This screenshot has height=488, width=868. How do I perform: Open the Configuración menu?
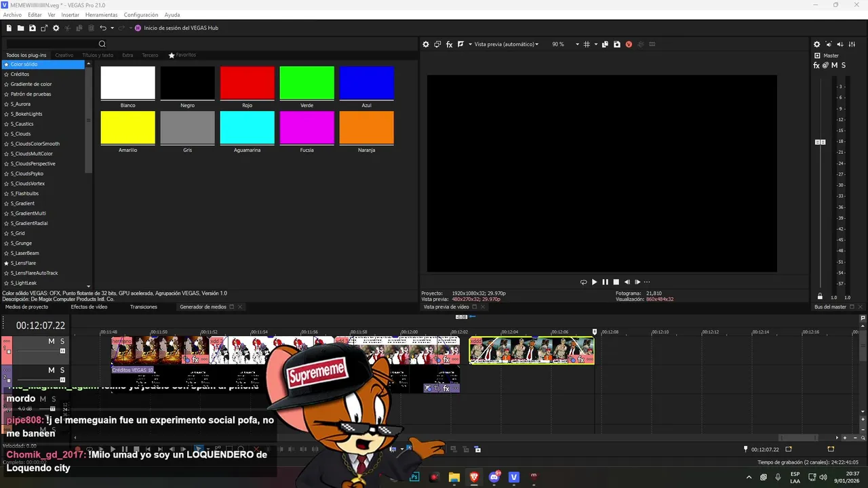141,15
